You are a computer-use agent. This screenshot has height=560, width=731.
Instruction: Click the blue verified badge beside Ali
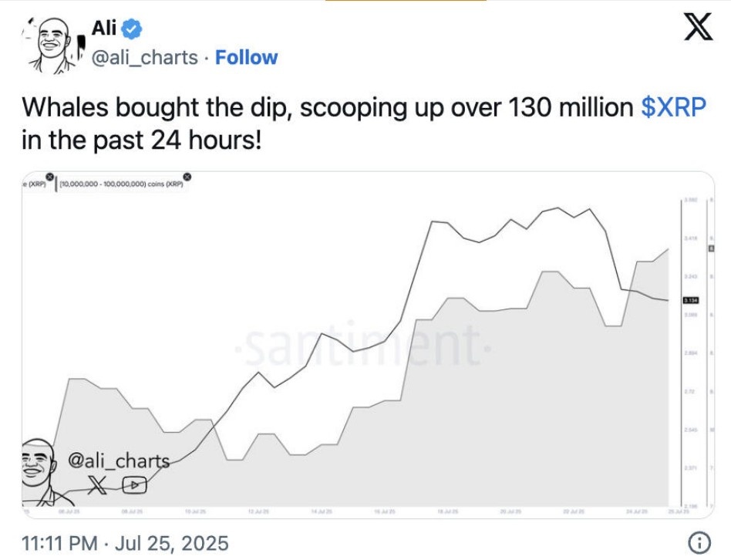click(131, 29)
